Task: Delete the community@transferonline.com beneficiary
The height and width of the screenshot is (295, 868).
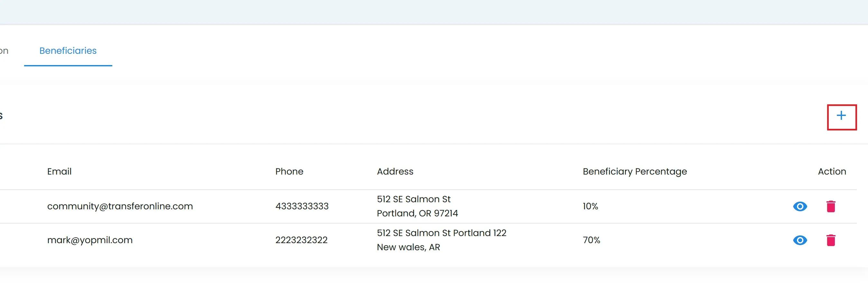Action: pyautogui.click(x=831, y=206)
